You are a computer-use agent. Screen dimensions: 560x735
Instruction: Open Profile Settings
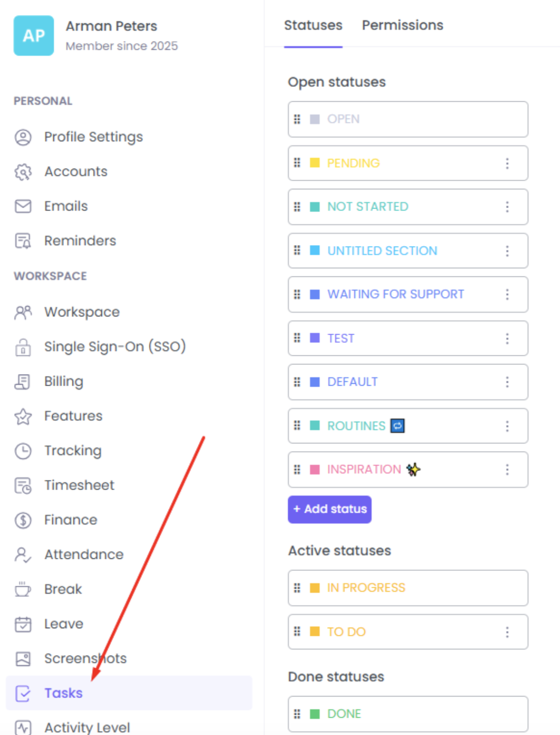93,137
